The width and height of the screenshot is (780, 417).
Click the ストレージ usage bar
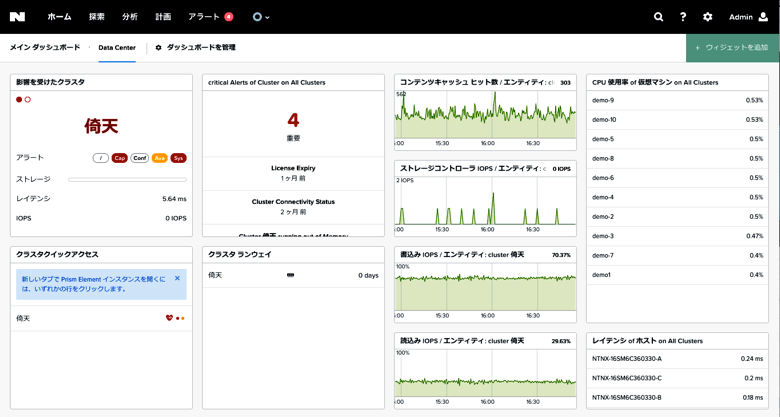pos(127,180)
